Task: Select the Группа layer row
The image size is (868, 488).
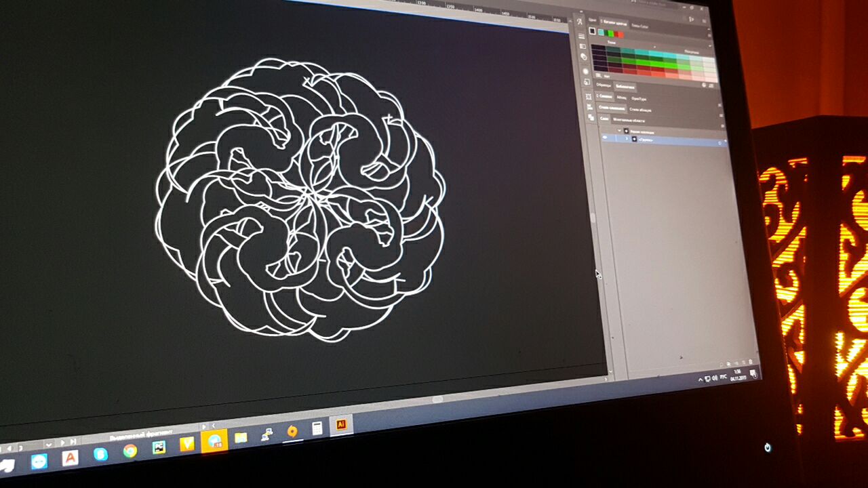Action: [x=665, y=140]
